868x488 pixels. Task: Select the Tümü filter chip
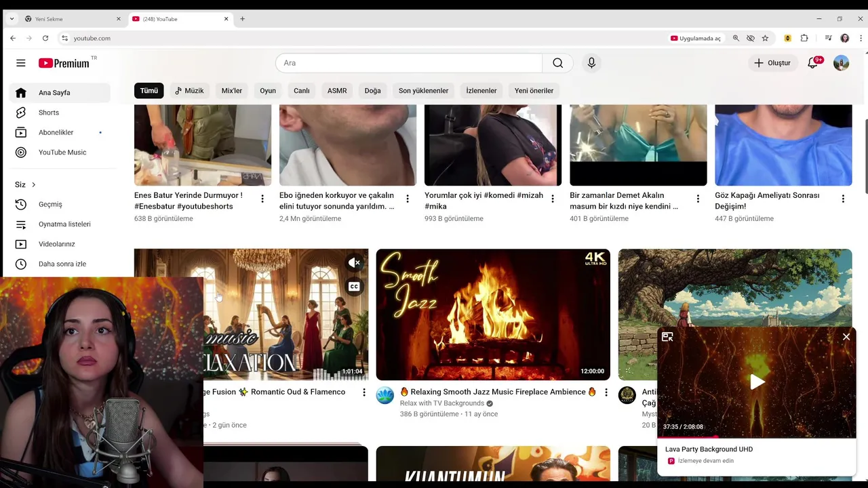pos(149,91)
